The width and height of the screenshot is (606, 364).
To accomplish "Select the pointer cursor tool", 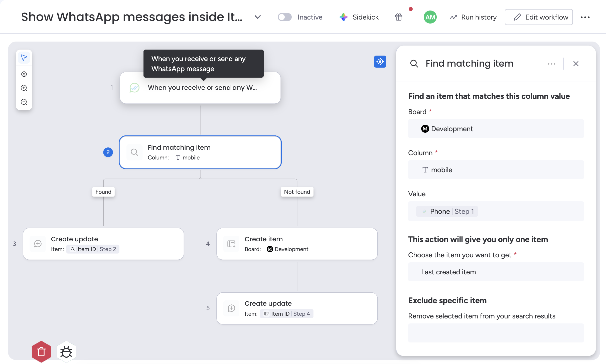I will point(24,58).
